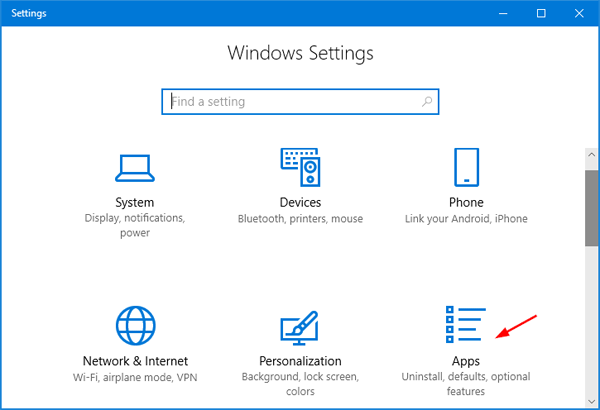Select the Phone icon

[466, 167]
